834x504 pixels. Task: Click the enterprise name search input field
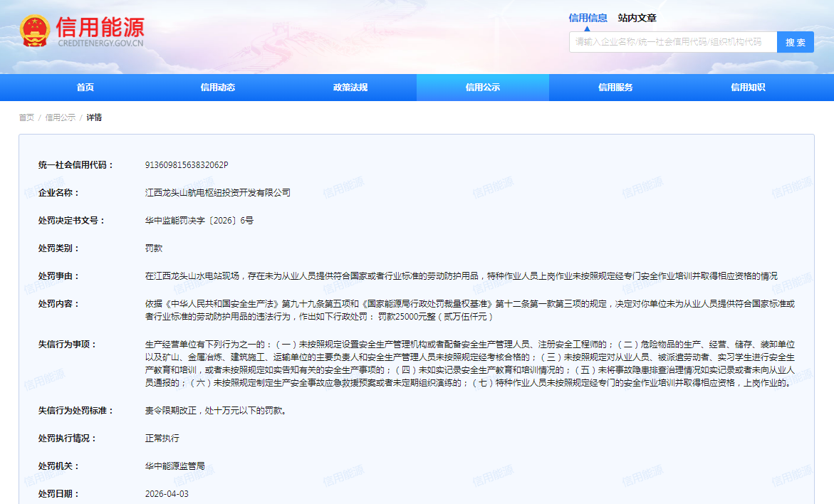672,42
